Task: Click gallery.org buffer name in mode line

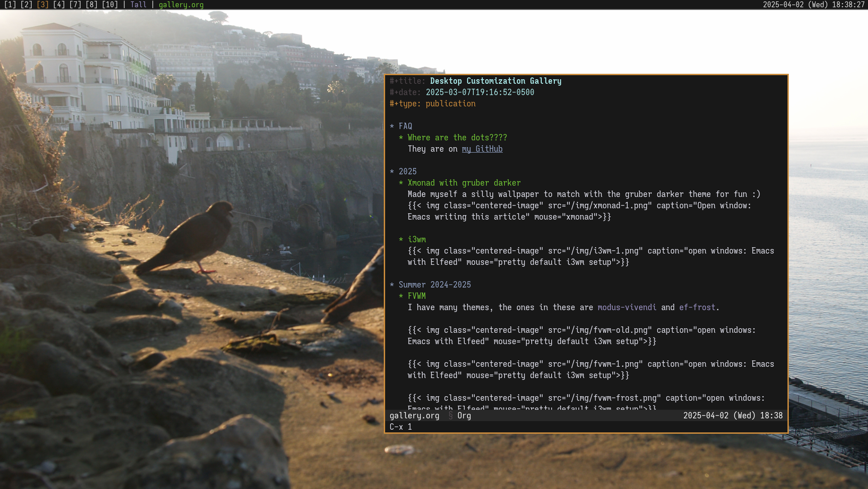Action: (414, 416)
